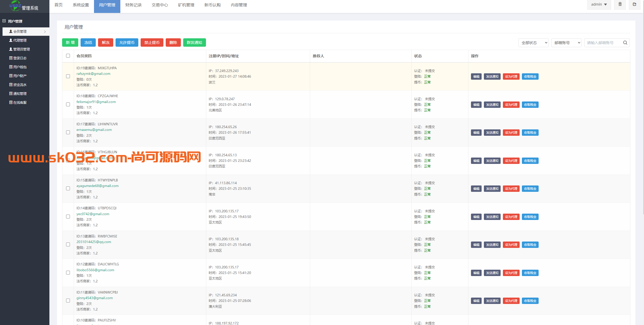This screenshot has width=644, height=325.
Task: Click the red 删除 button
Action: click(x=173, y=43)
